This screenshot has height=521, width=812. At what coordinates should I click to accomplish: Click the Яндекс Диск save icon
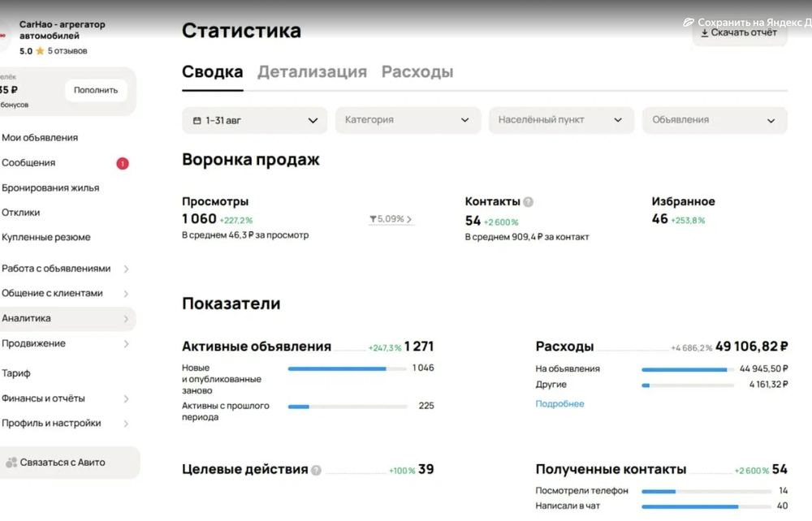[x=689, y=22]
